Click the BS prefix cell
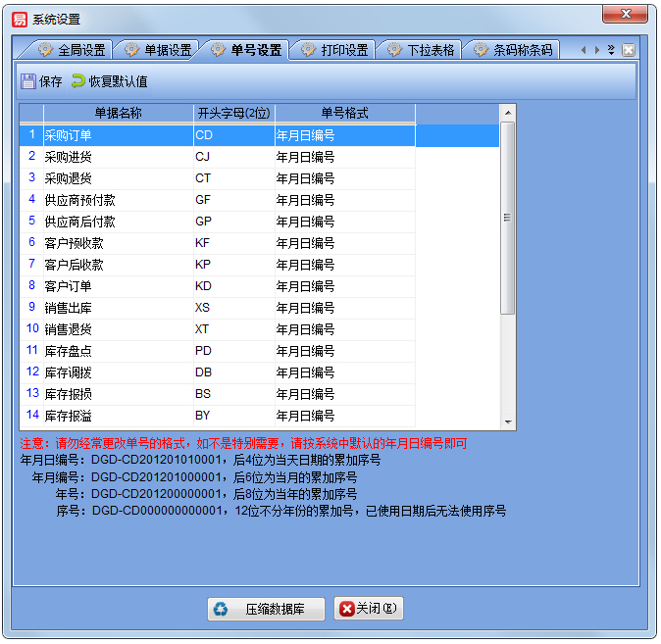Viewport: 661px width, 644px height. click(234, 394)
